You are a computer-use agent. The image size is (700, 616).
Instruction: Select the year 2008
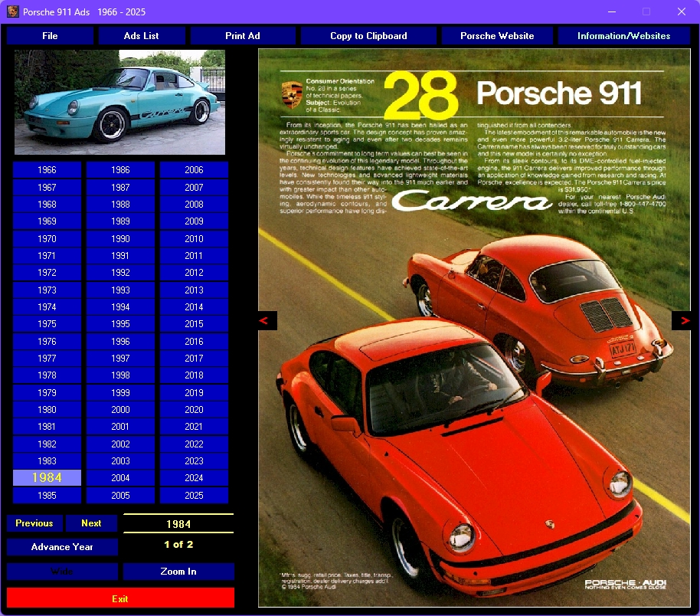point(195,204)
